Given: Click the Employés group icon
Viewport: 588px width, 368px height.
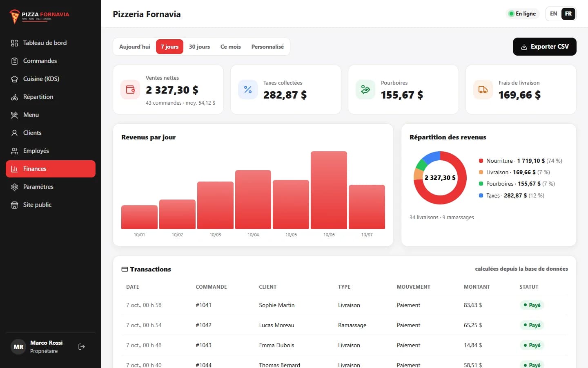Looking at the screenshot, I should [x=14, y=151].
